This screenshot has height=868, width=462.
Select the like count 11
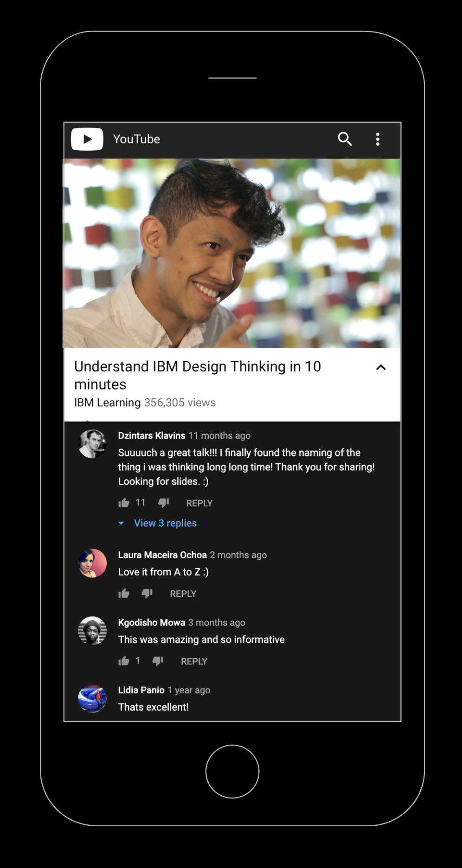(x=140, y=503)
